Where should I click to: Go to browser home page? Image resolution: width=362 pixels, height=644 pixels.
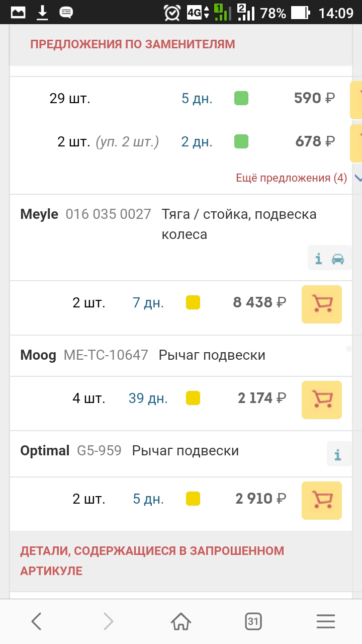[181, 622]
